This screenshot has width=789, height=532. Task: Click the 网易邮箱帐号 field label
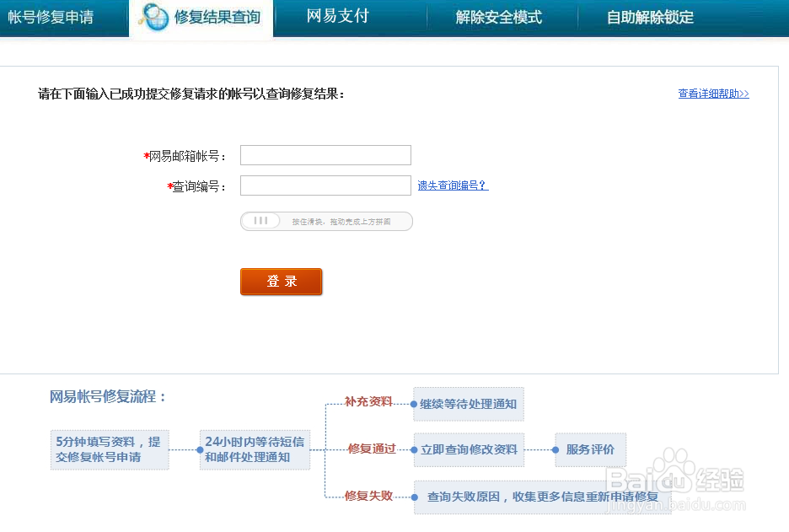point(185,156)
